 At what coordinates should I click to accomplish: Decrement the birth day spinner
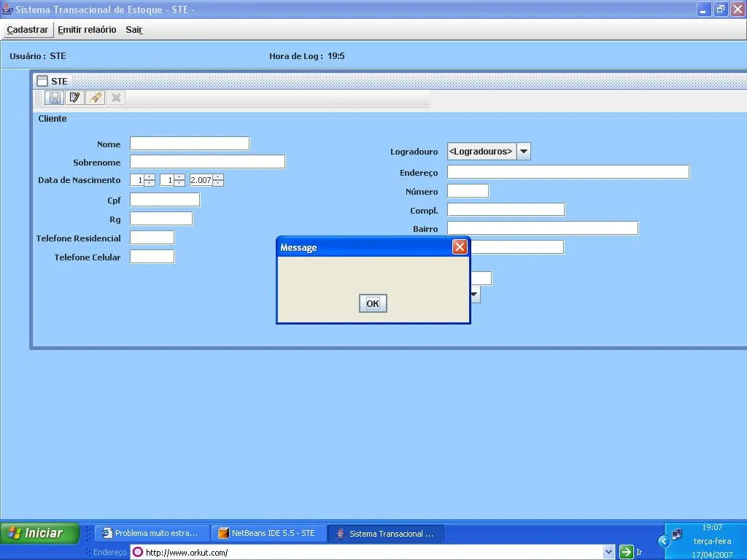coord(150,183)
